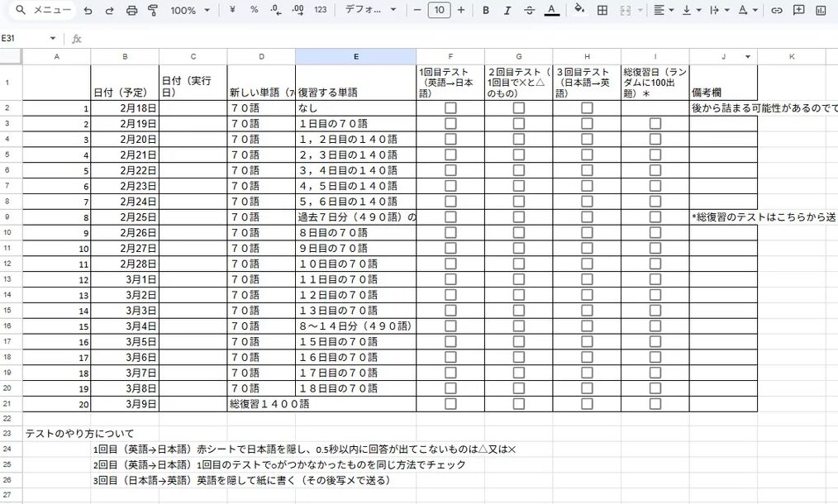This screenshot has height=504, width=838.
Task: Select column A header
Action: 57,57
